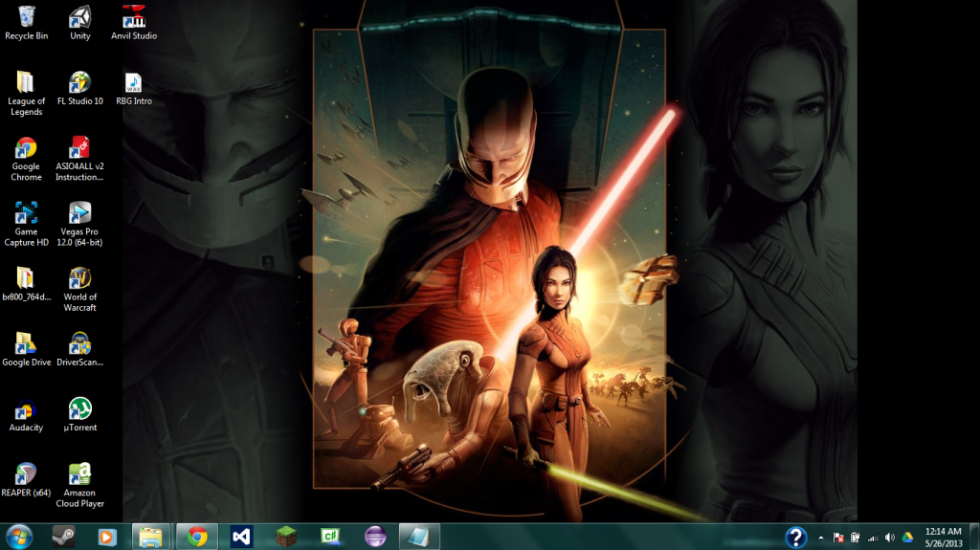Show hidden system tray icons
Screen dimensions: 980x550
[x=820, y=538]
